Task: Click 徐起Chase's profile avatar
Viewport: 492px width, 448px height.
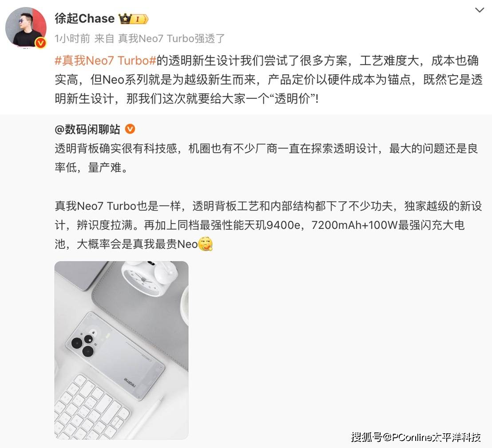Action: point(26,27)
